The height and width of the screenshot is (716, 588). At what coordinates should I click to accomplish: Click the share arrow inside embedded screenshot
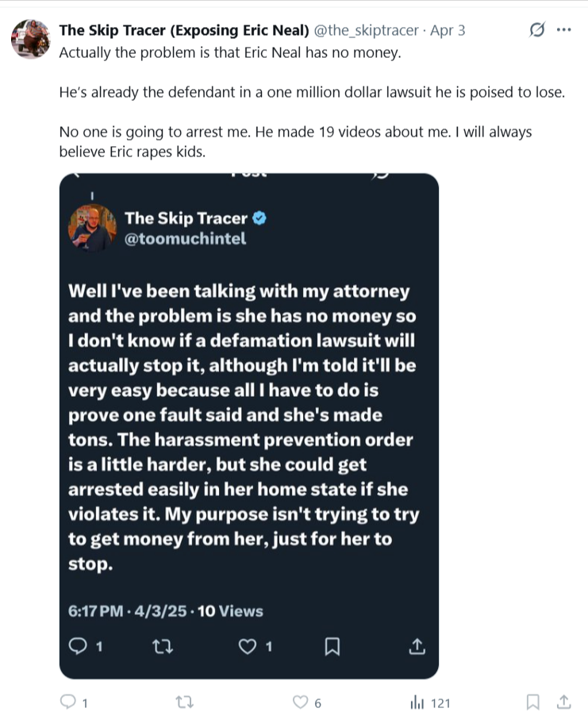417,646
